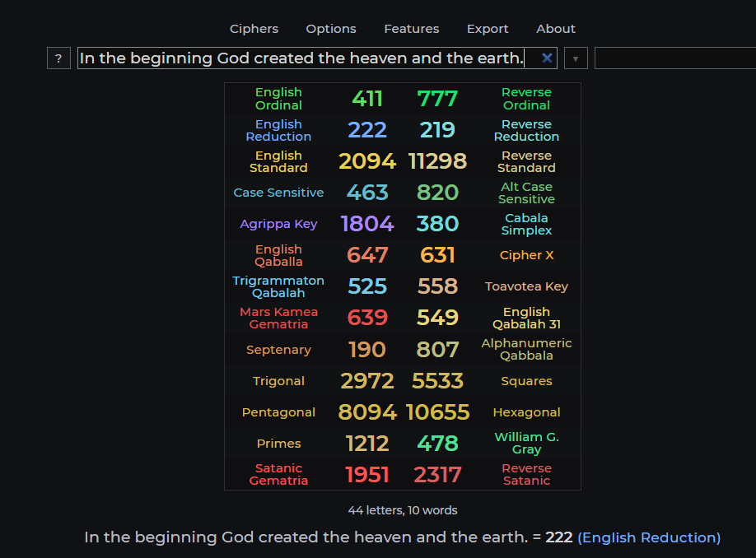Click the Reverse Reduction value 219
Screen dimensions: 756x558
(x=437, y=130)
